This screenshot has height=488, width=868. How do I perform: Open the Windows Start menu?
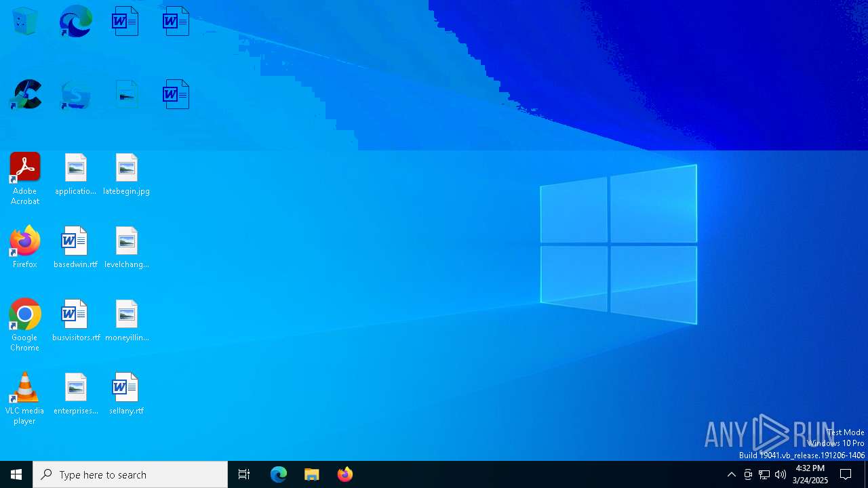coord(16,474)
